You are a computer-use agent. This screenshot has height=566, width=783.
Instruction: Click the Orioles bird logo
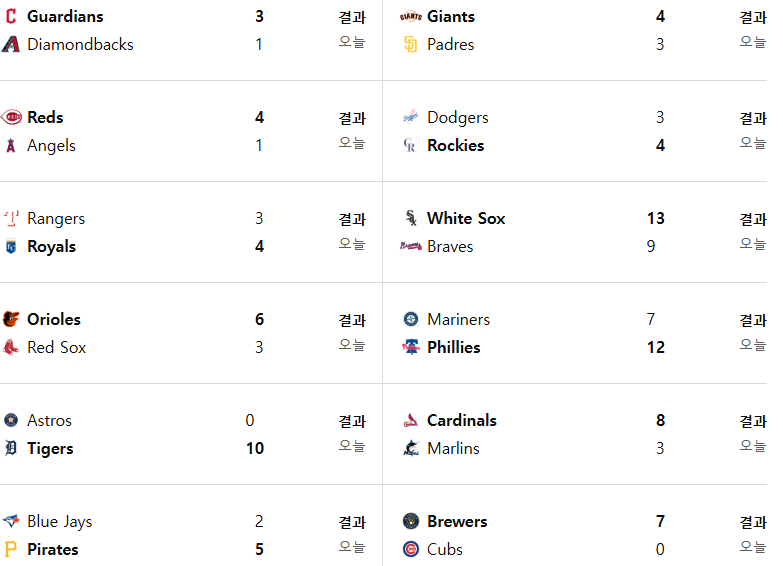11,319
